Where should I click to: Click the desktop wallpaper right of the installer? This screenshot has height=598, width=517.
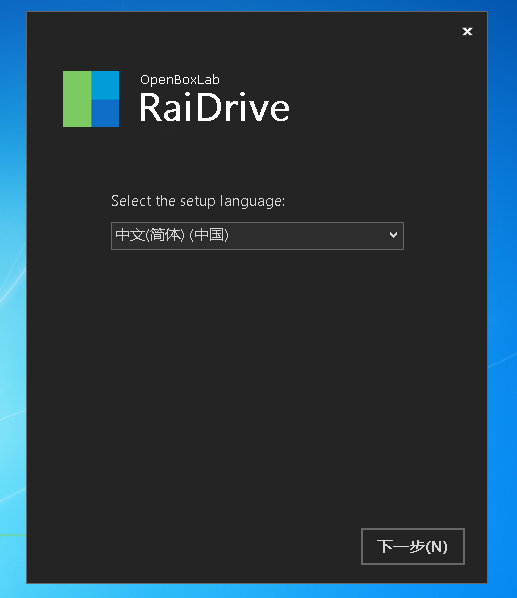(502, 297)
